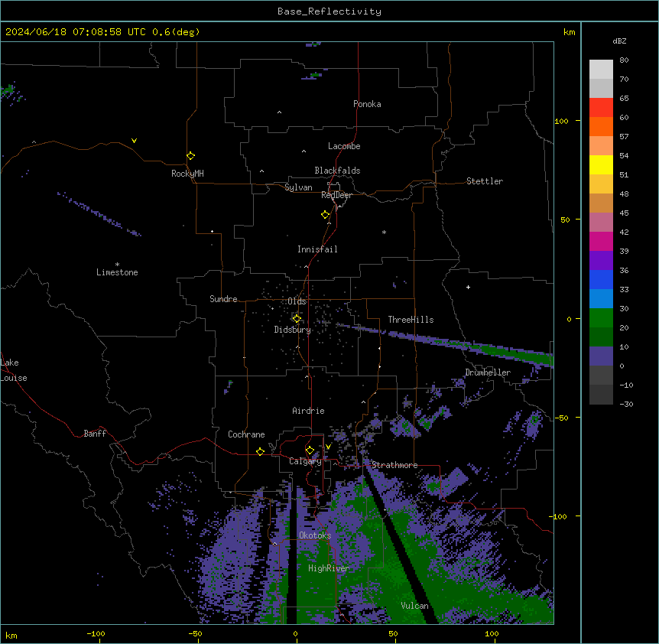Click the Banff town label
Viewport: 659px width, 644px height.
tap(95, 434)
